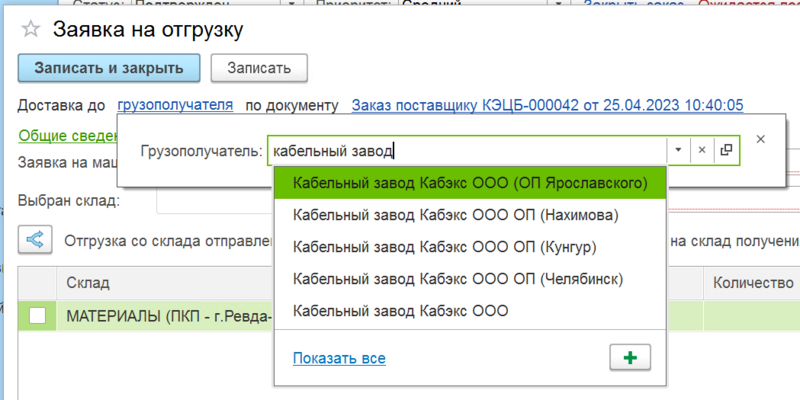Click the 'Записать' button
Screen dimensions: 800x400
[259, 68]
